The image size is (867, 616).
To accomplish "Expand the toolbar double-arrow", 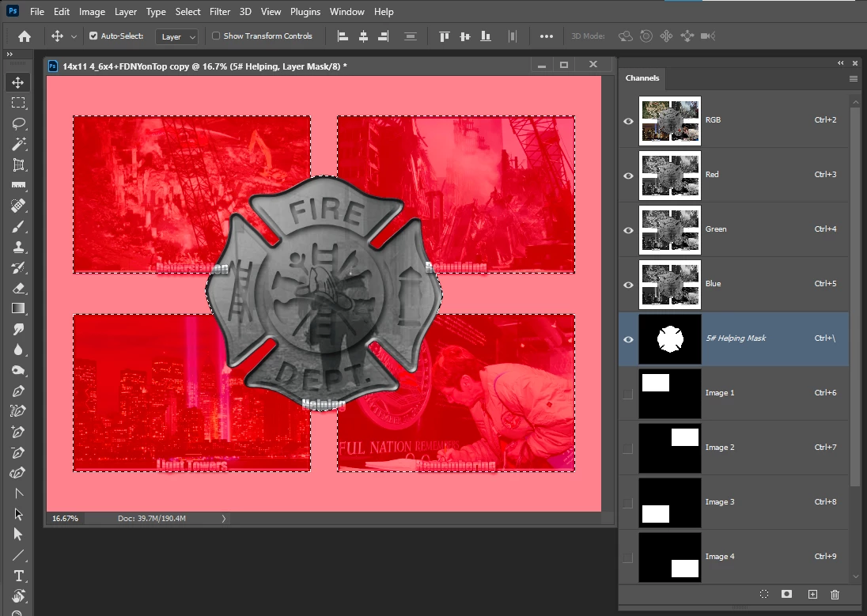I will [x=9, y=55].
